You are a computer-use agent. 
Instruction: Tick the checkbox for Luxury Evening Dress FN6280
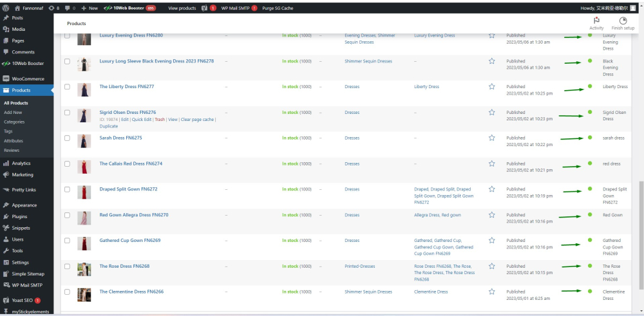point(67,35)
